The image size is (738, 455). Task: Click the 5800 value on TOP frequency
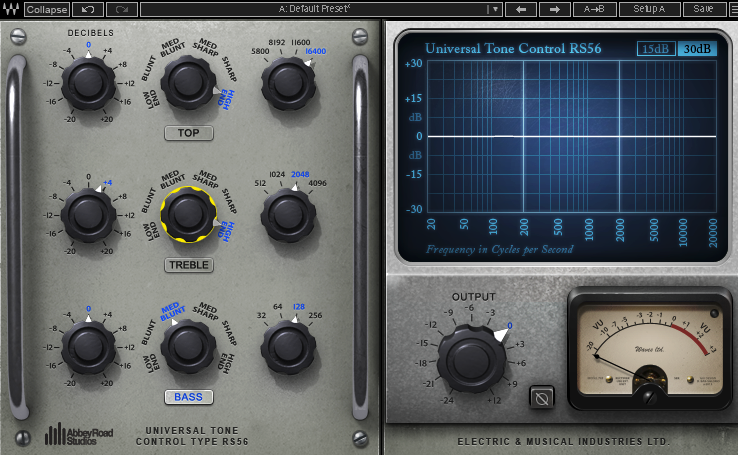260,51
